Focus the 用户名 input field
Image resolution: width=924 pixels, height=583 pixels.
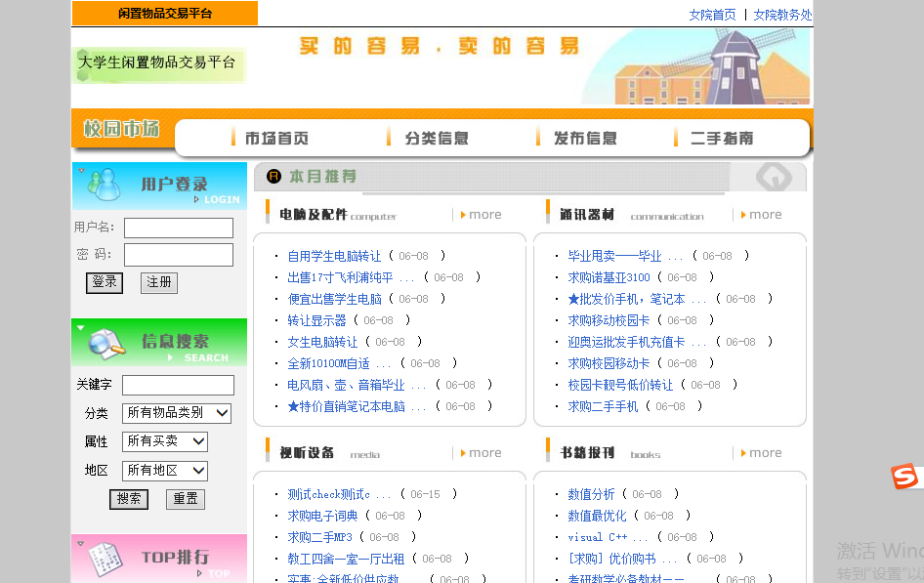[179, 228]
